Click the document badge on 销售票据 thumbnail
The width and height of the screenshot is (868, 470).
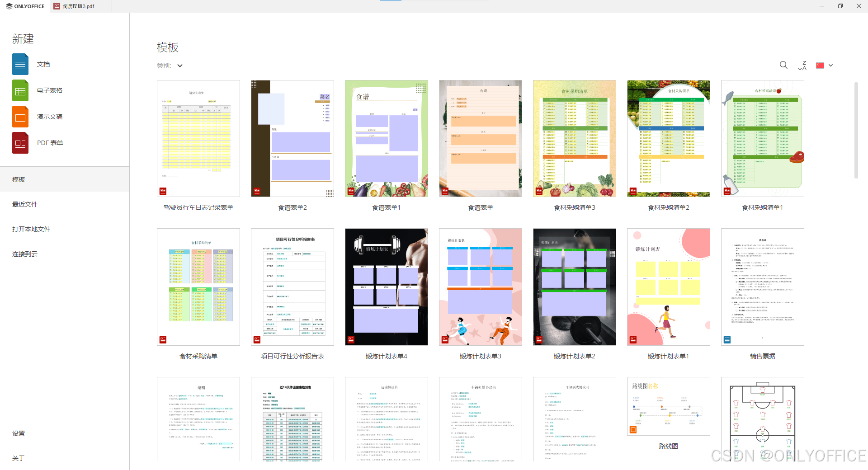click(x=727, y=340)
